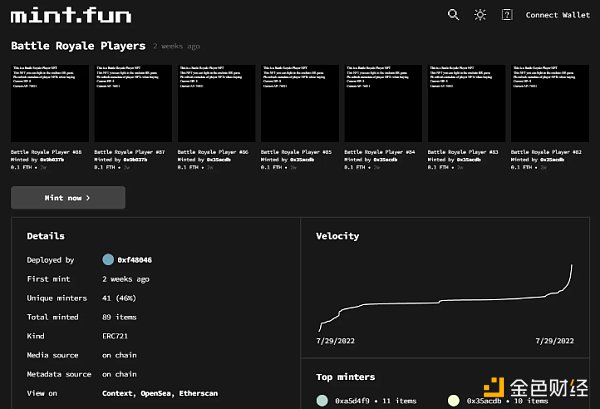Click the 0x35acdb top minter avatar
This screenshot has width=600, height=409.
[x=454, y=400]
